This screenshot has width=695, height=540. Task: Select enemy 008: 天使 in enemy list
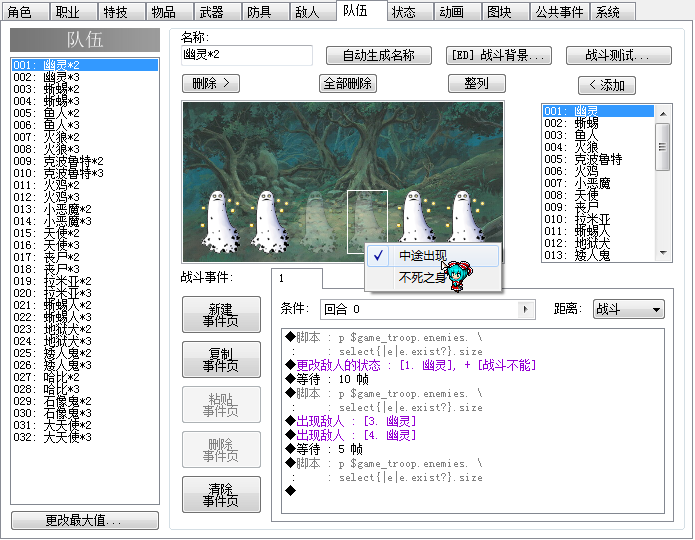click(x=598, y=195)
